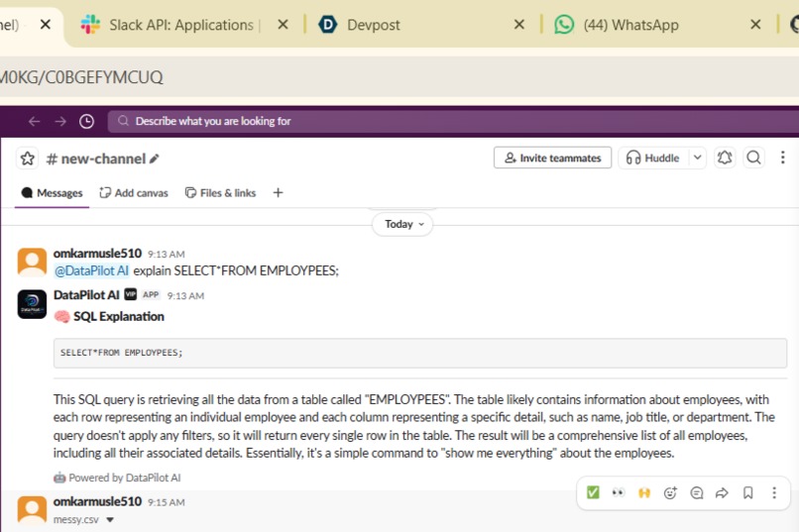Screen dimensions: 799x532
Task: Go forward in Slack history
Action: click(x=60, y=121)
